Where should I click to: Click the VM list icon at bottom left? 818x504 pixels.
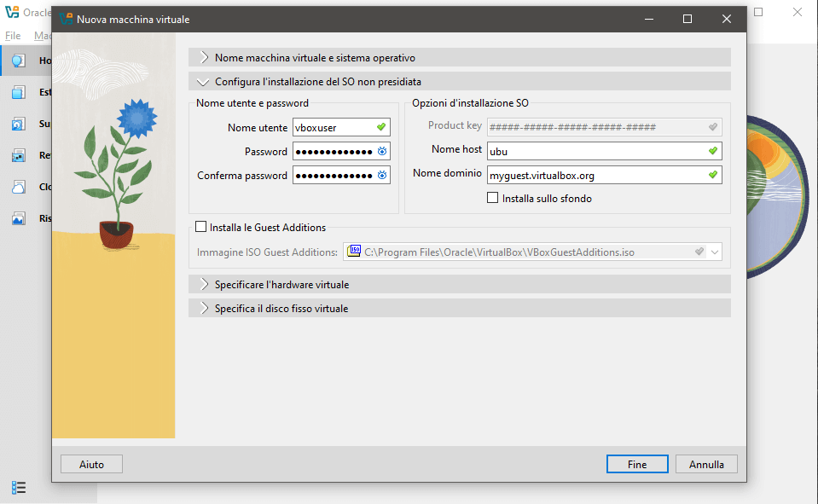(19, 488)
